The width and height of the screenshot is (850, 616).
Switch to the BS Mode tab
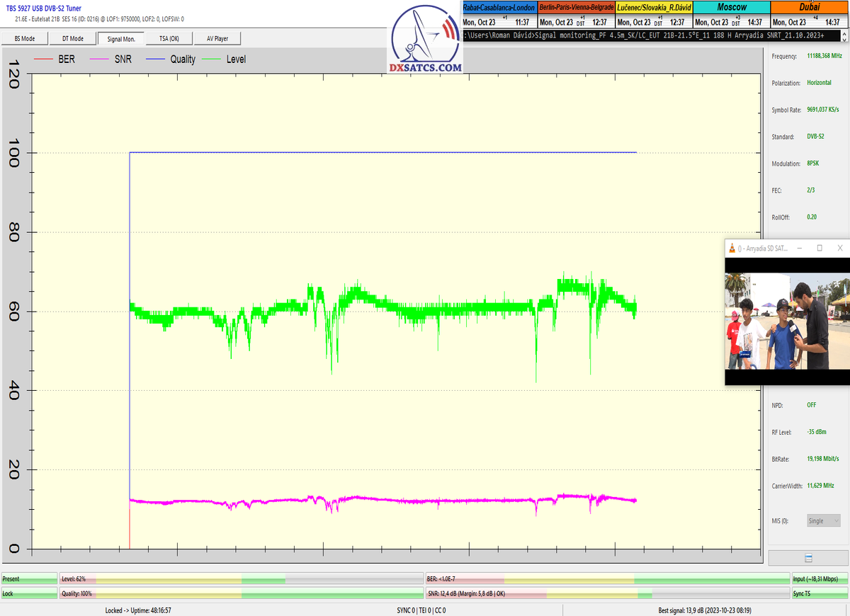24,38
